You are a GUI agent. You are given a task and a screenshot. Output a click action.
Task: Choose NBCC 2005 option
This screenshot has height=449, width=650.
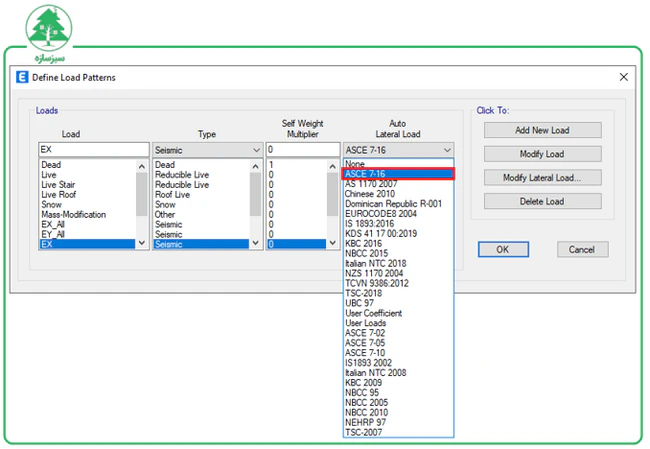398,403
